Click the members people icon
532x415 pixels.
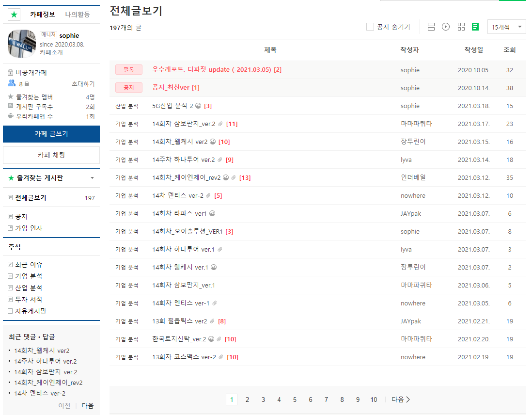point(12,83)
